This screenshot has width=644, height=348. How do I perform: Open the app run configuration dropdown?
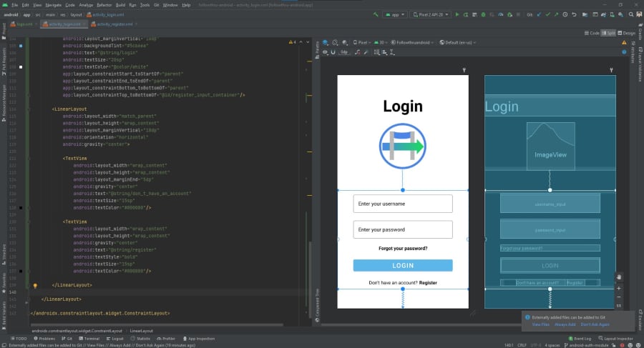tap(395, 15)
